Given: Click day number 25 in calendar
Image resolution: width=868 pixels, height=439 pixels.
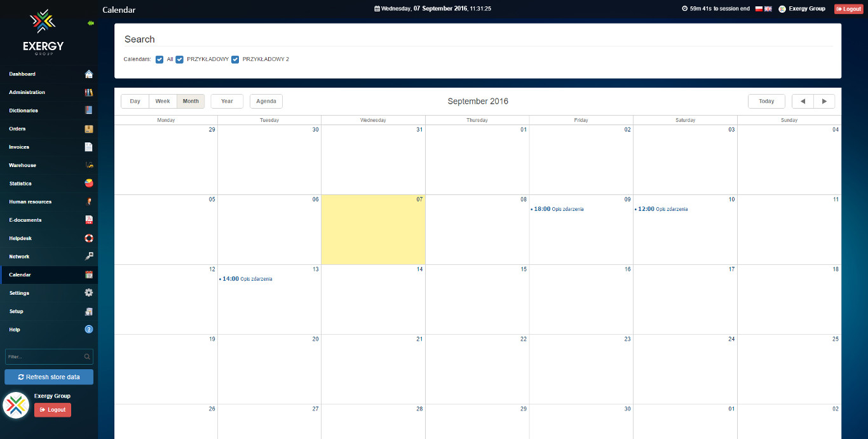Looking at the screenshot, I should tap(836, 339).
